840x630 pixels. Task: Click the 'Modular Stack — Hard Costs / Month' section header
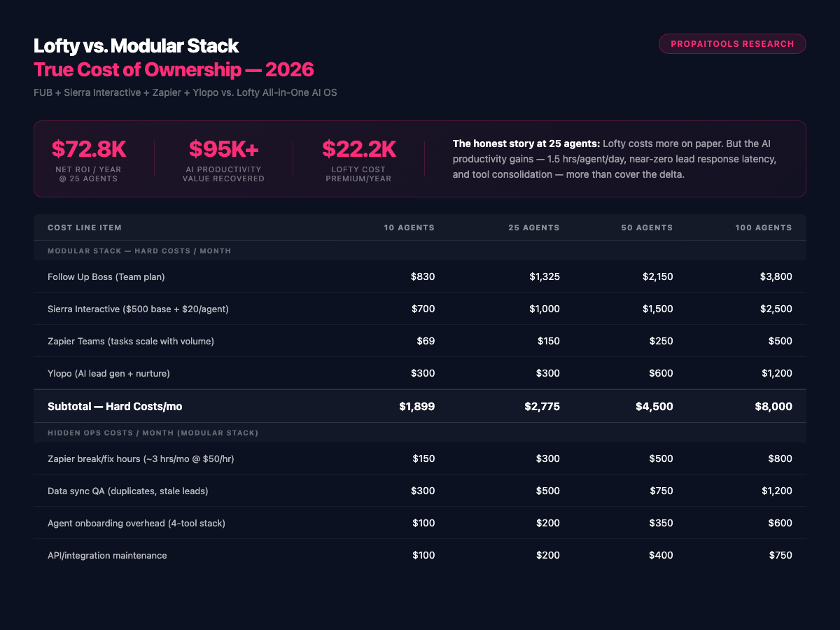[139, 251]
